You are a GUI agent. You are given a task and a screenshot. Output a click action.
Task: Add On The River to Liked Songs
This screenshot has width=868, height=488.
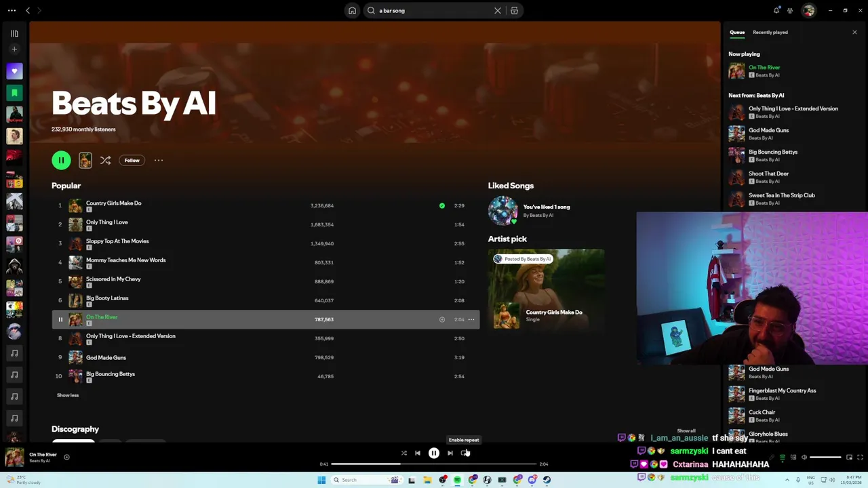pos(442,319)
